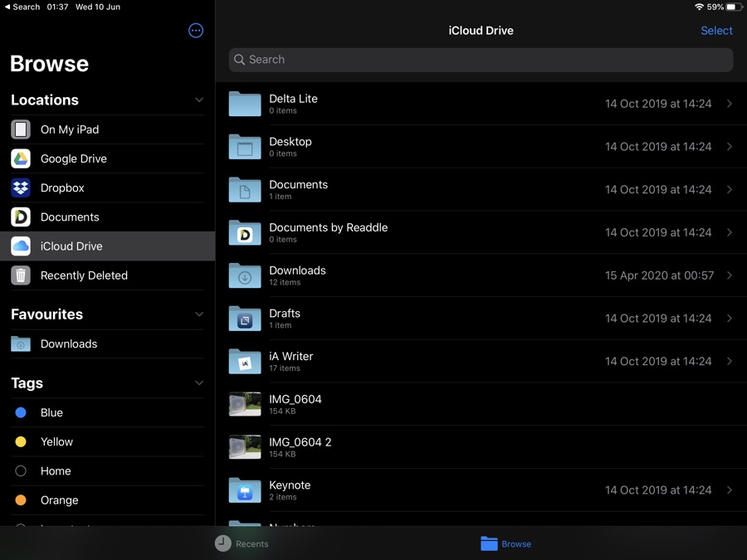Viewport: 747px width, 560px height.
Task: Tap the Drafts folder name
Action: pyautogui.click(x=285, y=314)
